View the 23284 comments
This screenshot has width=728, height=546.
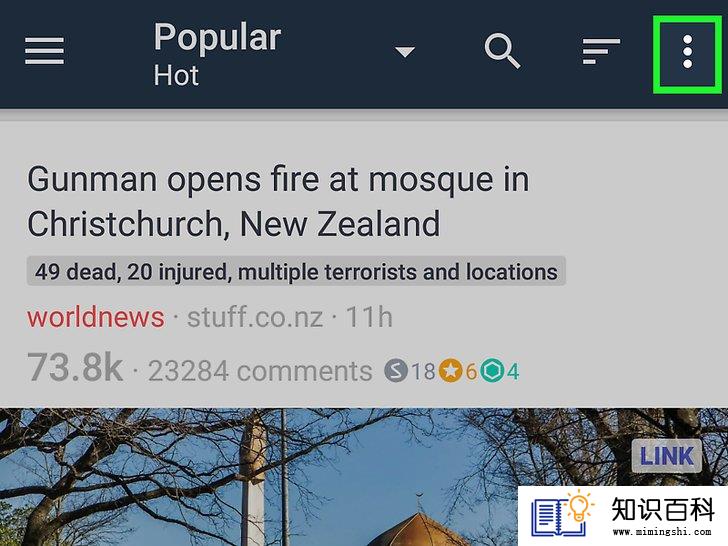pyautogui.click(x=260, y=371)
